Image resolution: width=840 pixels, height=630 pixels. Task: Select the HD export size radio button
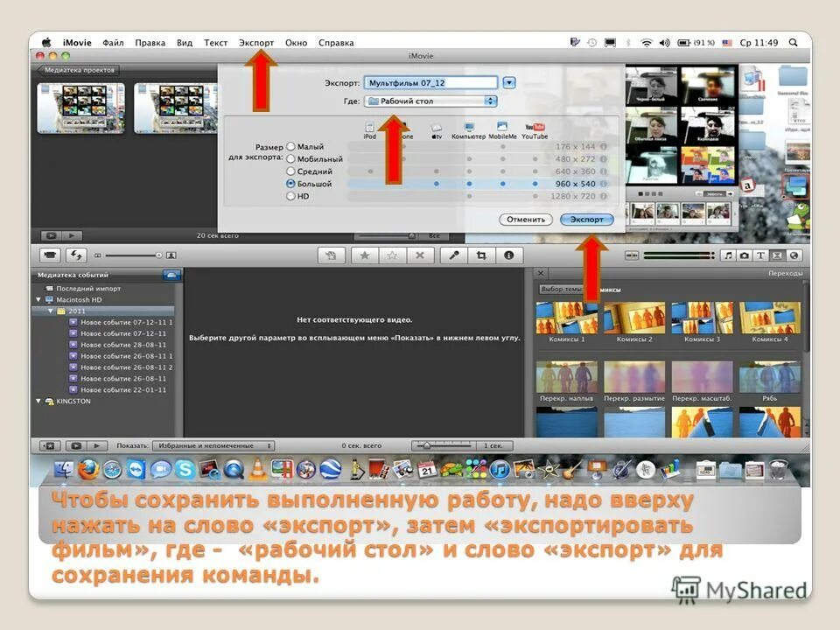[291, 196]
